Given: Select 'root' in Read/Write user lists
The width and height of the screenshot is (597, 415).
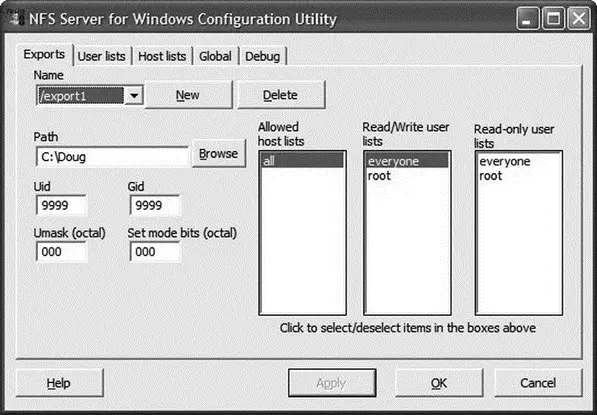Looking at the screenshot, I should tap(407, 176).
